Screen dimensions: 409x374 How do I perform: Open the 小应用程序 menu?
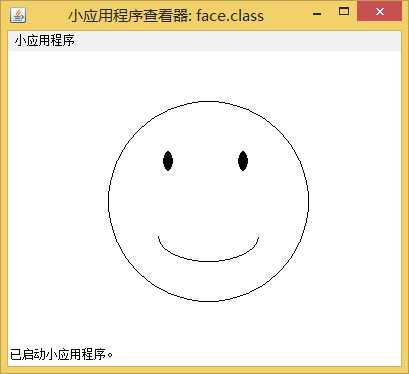(45, 41)
